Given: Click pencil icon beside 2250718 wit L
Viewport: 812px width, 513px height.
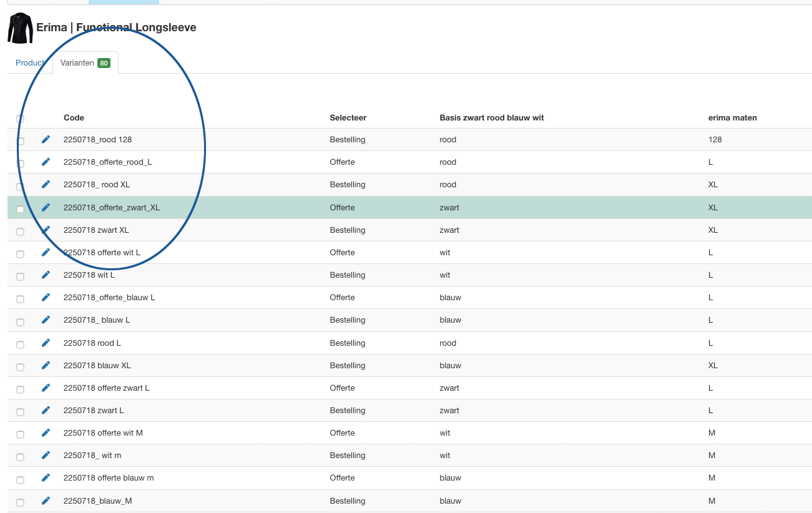Looking at the screenshot, I should click(x=46, y=275).
